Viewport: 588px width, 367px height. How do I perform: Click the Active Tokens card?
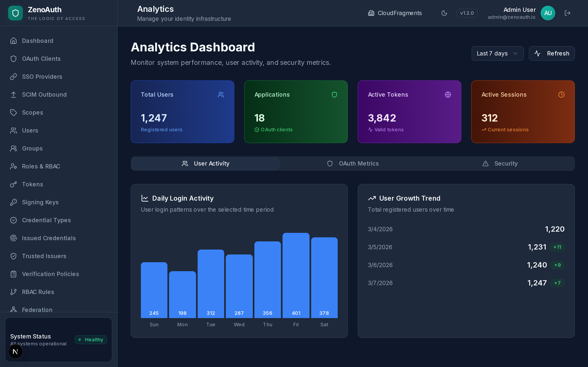(x=409, y=112)
